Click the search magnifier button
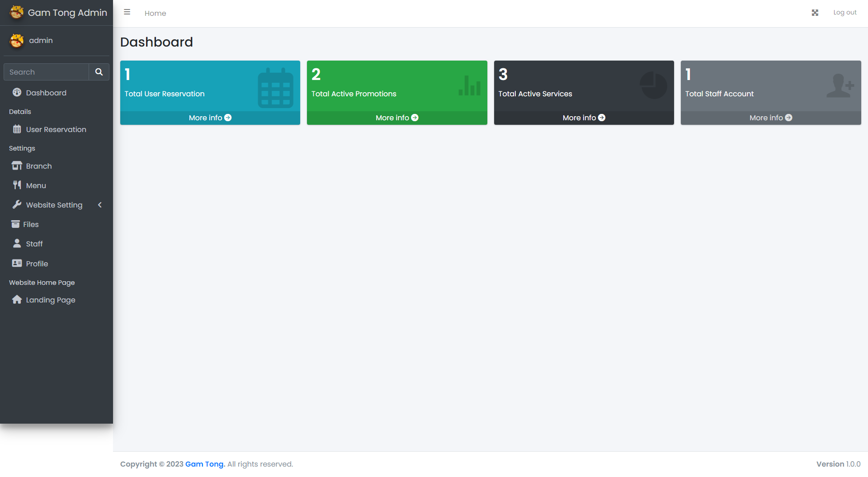868x477 pixels. pos(99,72)
